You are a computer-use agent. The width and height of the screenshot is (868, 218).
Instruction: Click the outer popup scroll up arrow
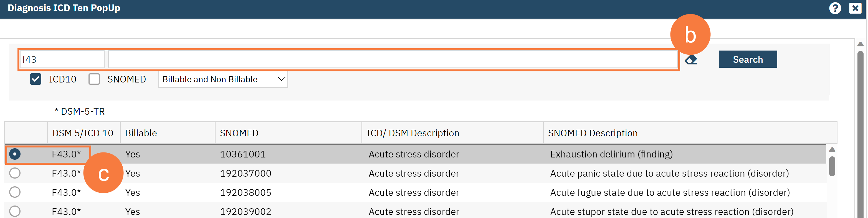pos(860,44)
